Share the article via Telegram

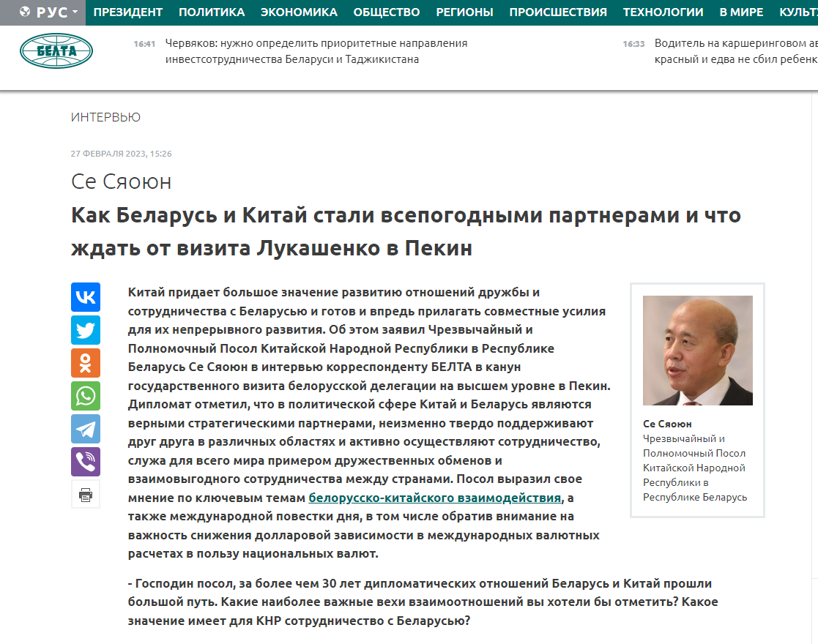click(86, 429)
